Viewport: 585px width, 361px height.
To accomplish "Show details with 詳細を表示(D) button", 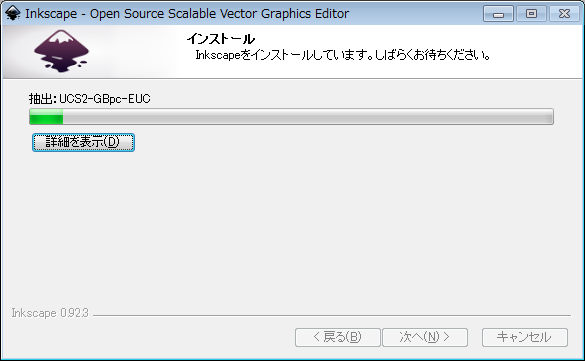I will pyautogui.click(x=83, y=142).
